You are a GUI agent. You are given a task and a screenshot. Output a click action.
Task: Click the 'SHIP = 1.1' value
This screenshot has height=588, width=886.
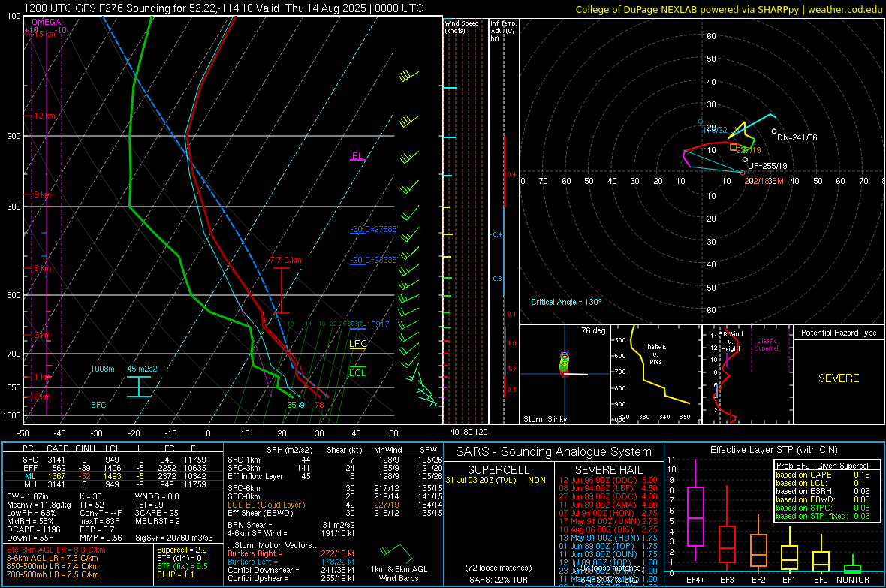(x=175, y=574)
